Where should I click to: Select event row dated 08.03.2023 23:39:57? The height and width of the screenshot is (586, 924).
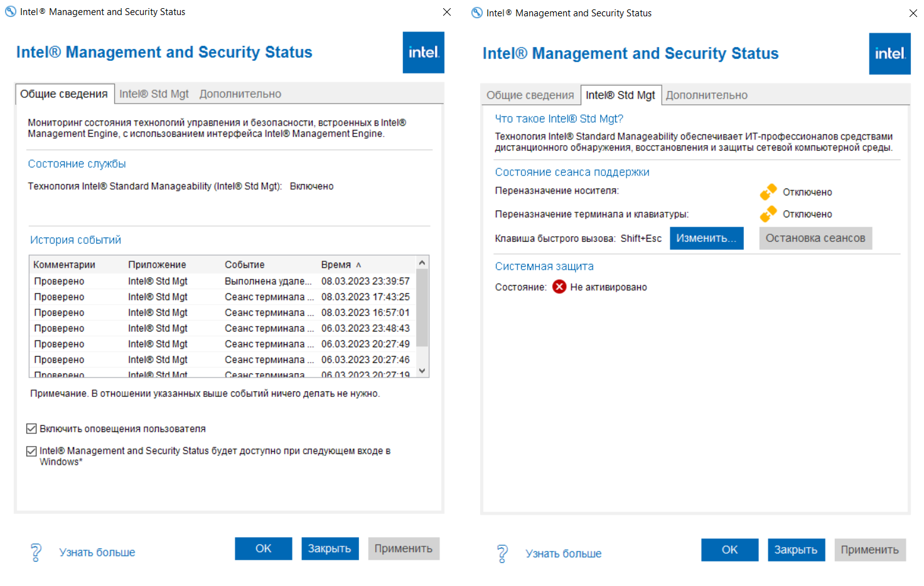tap(223, 281)
